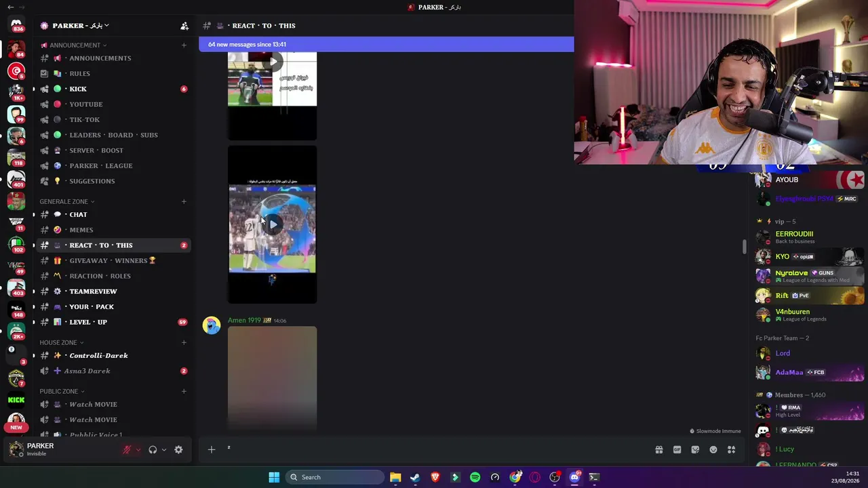Unmute the microphone

127,449
